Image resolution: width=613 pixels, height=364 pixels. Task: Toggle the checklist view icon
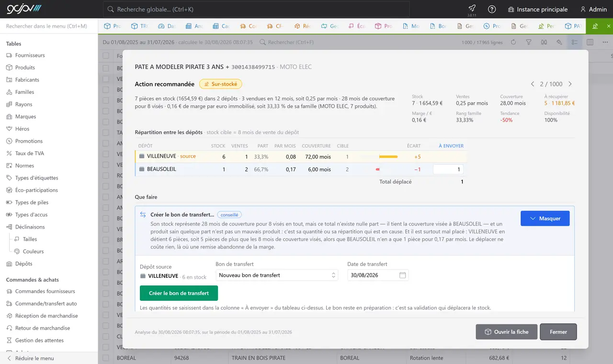click(575, 42)
